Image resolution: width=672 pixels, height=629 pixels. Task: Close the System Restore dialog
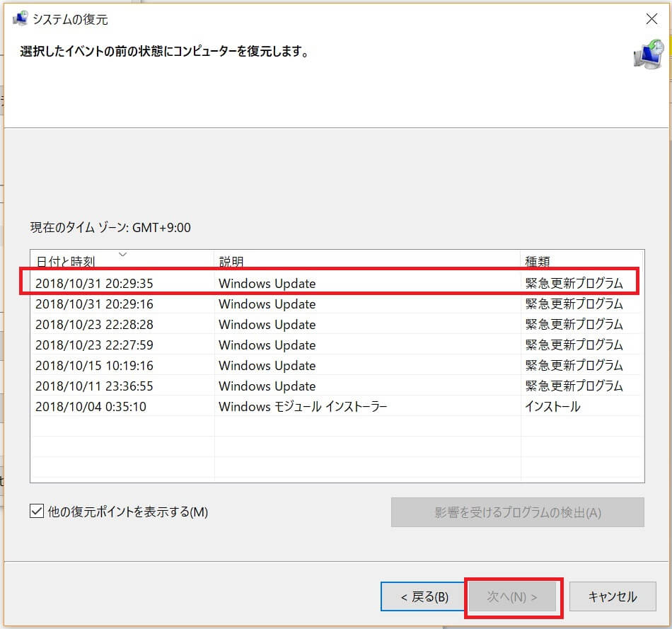[x=651, y=18]
